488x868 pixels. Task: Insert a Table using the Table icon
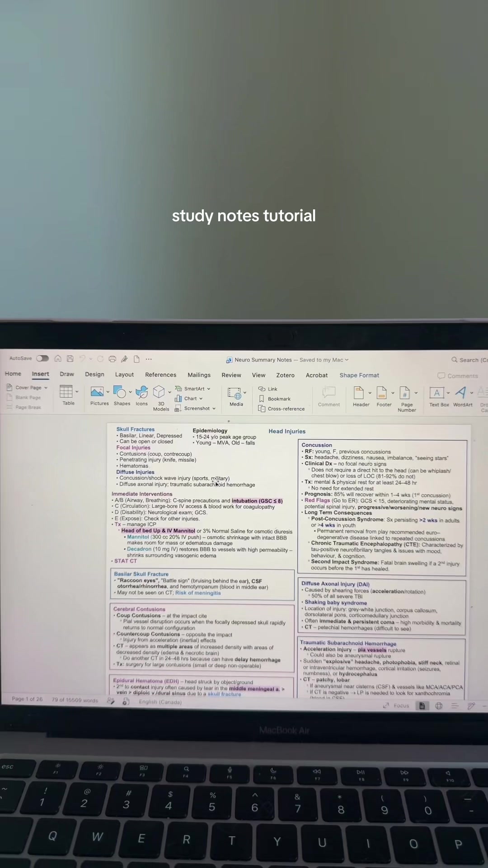(66, 392)
